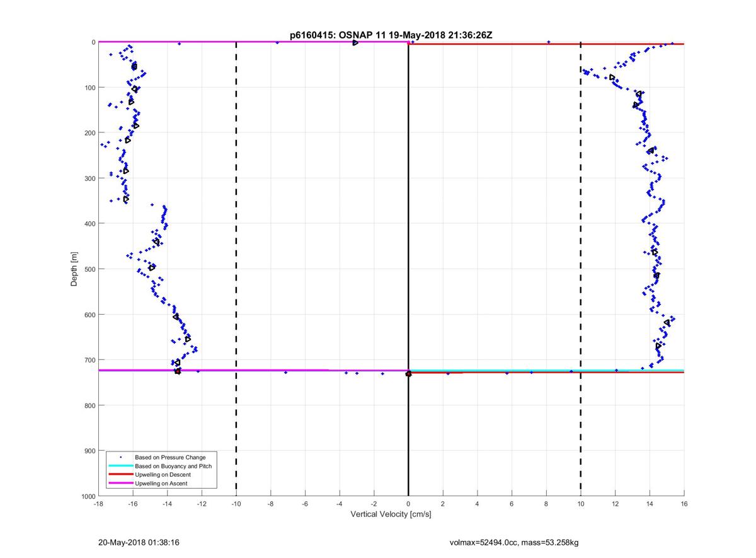Select depth tick label '700'
The height and width of the screenshot is (558, 756).
89,360
